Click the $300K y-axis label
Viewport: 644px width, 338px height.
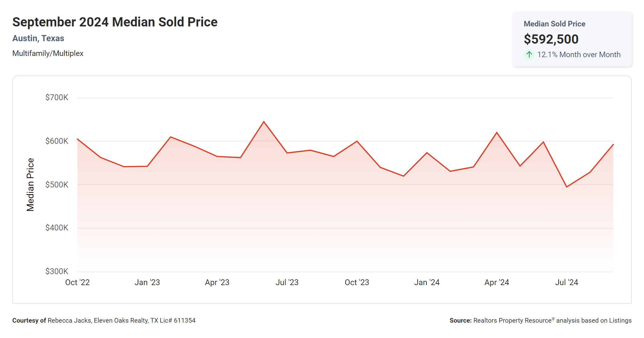[57, 271]
